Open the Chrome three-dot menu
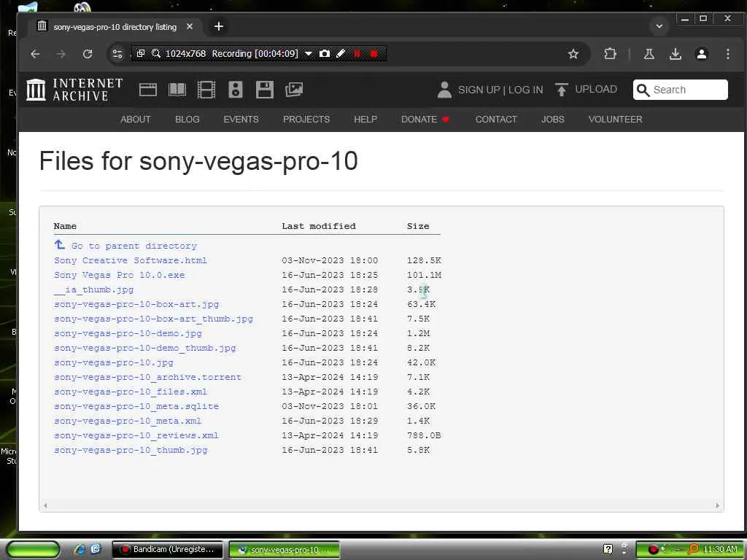Viewport: 747px width, 560px height. pos(727,54)
